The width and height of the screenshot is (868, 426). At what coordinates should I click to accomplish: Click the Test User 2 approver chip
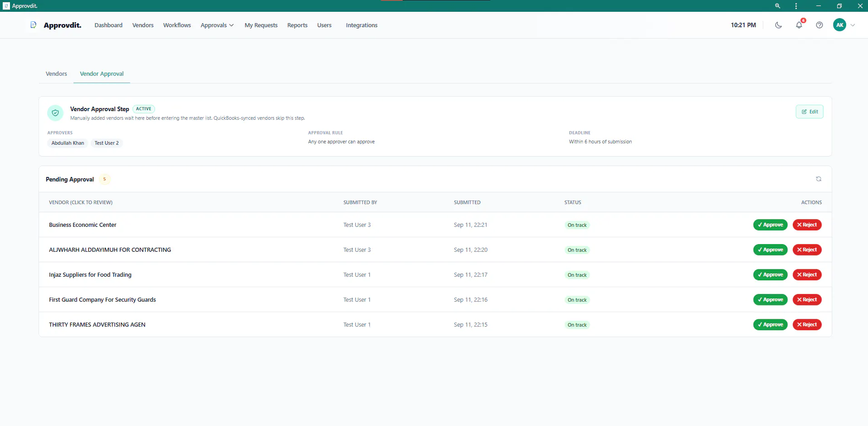point(107,143)
